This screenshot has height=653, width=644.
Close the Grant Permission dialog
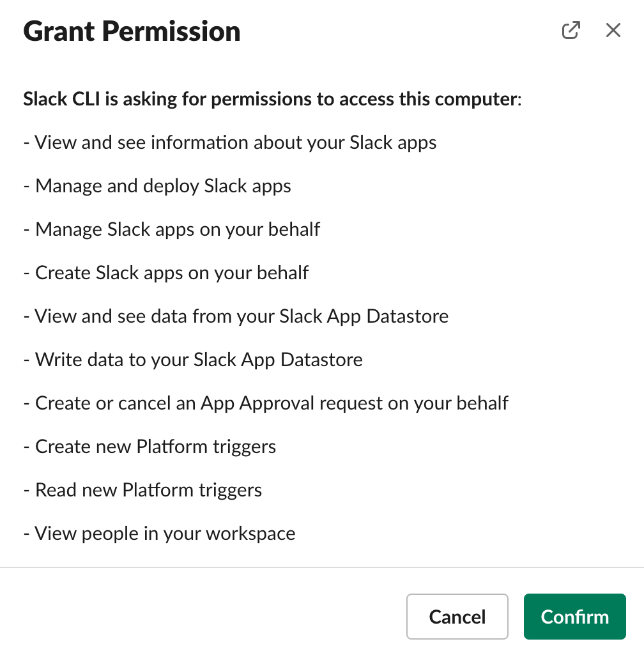(x=613, y=31)
